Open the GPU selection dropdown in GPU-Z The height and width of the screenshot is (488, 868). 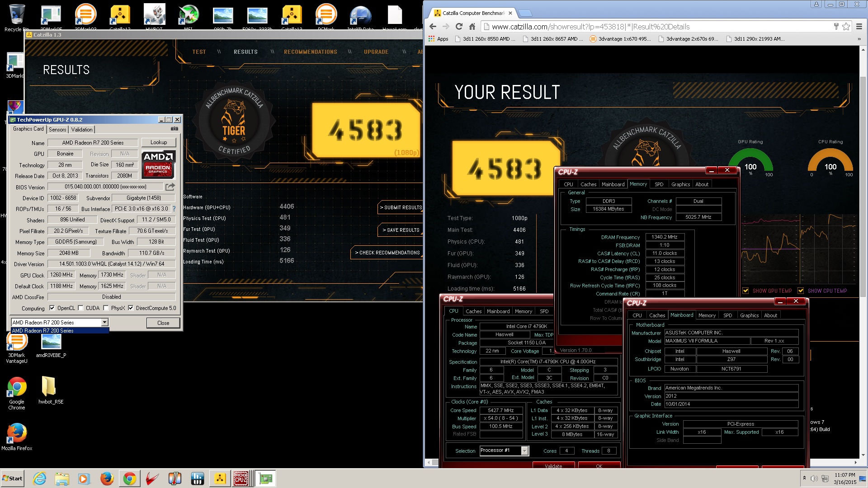click(x=104, y=322)
